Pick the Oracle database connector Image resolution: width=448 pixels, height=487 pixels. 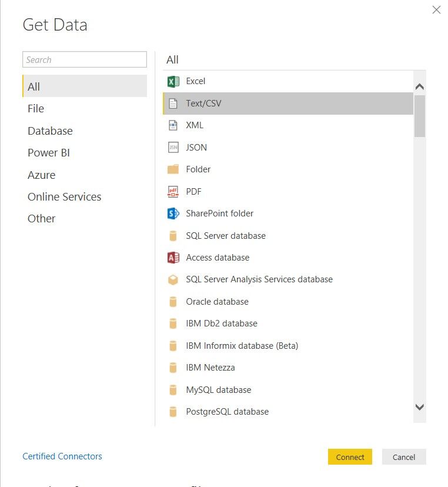216,301
